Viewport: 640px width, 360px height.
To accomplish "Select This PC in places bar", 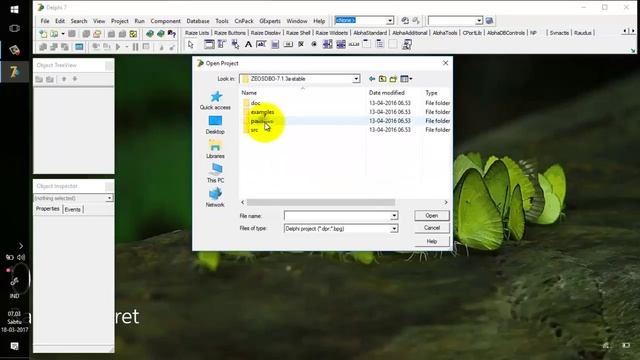I will (x=215, y=173).
